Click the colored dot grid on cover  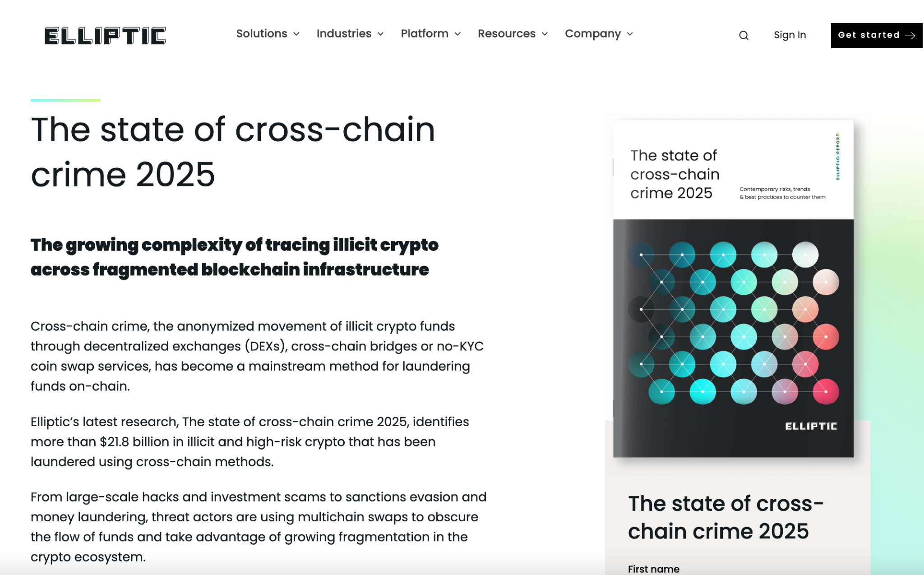tap(733, 322)
